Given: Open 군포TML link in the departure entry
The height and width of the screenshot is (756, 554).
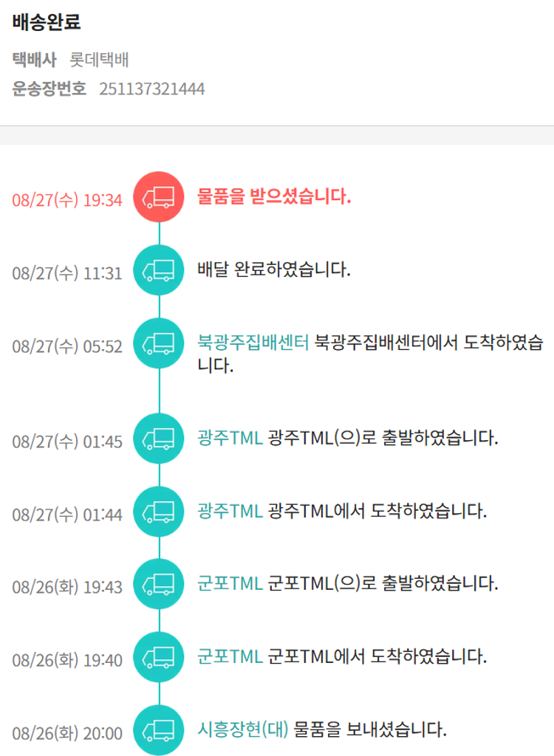Looking at the screenshot, I should (x=230, y=584).
